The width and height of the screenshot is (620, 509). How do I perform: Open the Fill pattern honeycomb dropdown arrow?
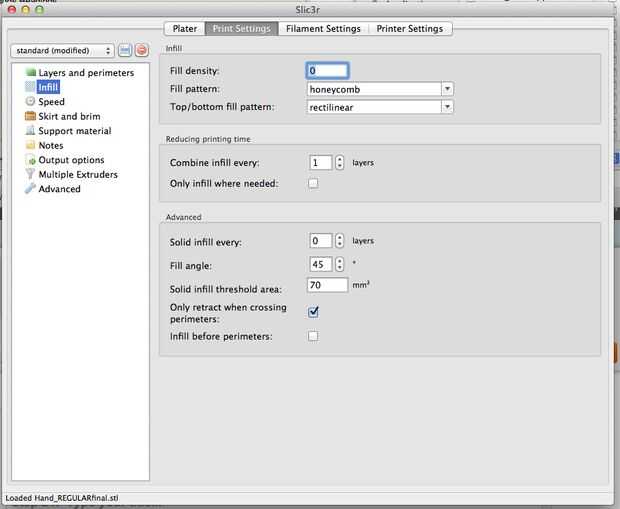coord(447,89)
